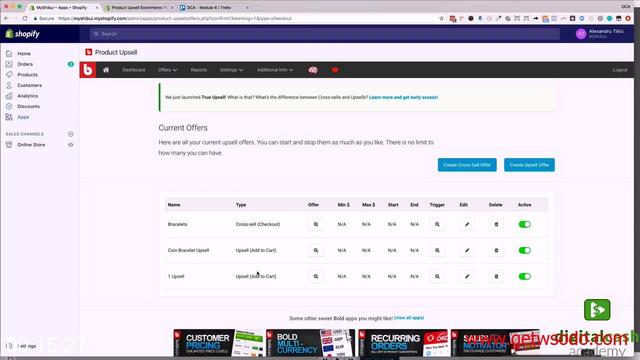
Task: Open Customer Pricing app banner
Action: [x=218, y=343]
